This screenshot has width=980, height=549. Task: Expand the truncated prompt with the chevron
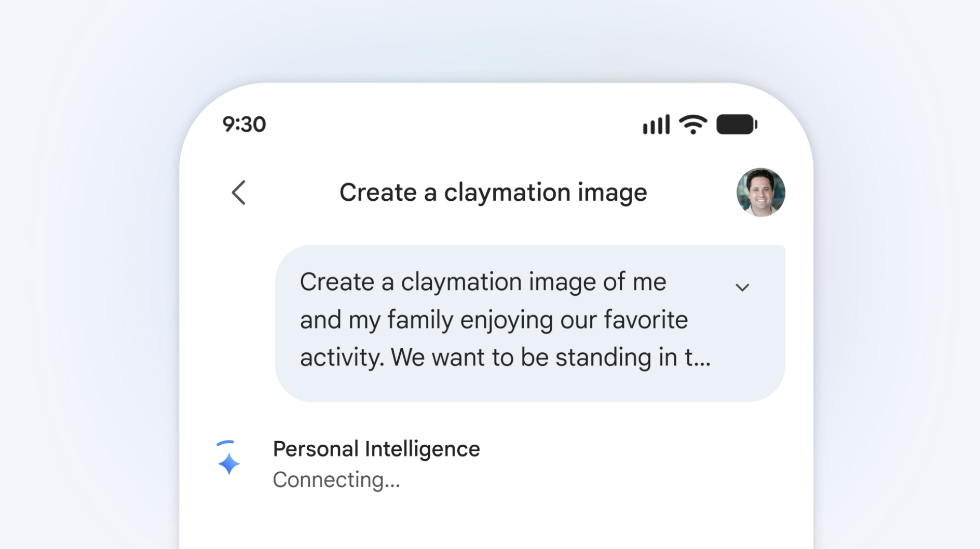(x=742, y=287)
